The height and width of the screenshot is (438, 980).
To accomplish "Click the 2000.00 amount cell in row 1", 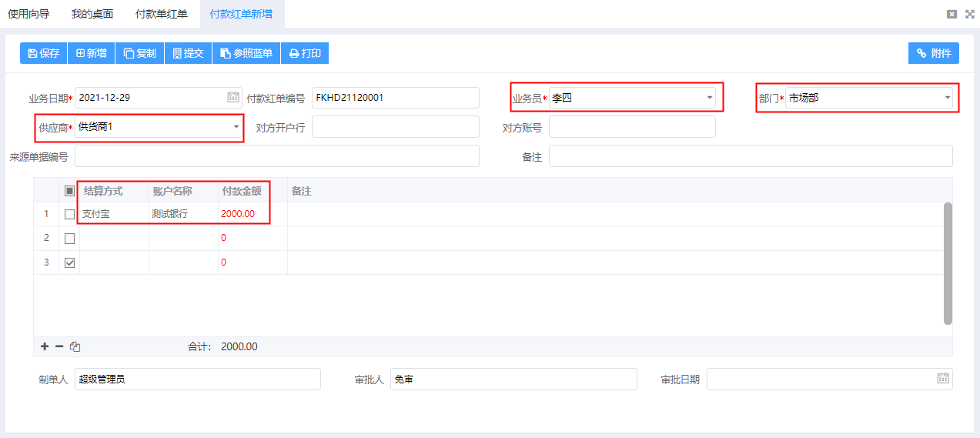I will [253, 214].
